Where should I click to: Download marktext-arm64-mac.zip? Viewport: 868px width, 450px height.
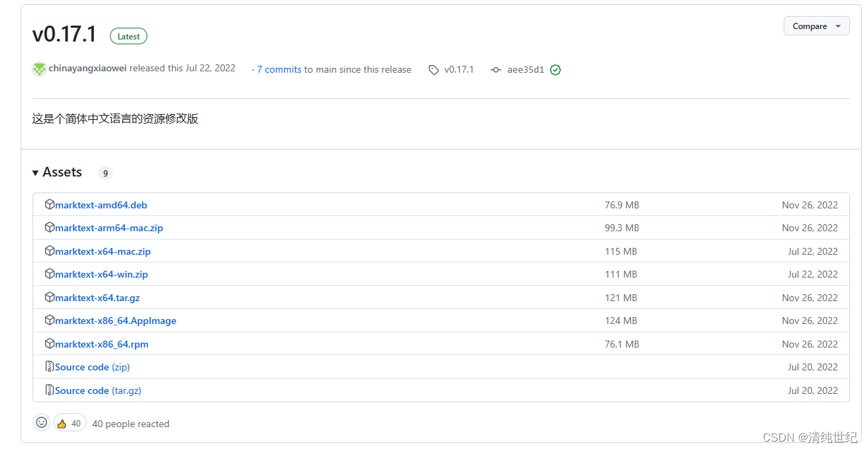[x=109, y=228]
